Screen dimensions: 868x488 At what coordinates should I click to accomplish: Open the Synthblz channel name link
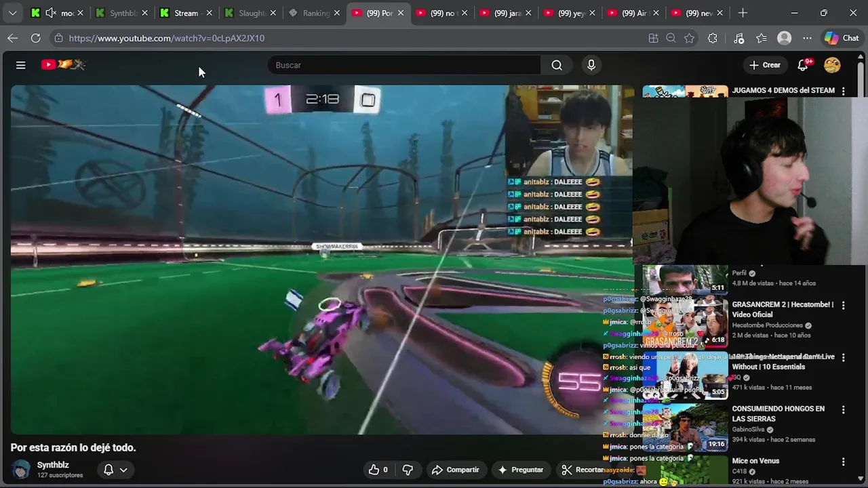53,465
